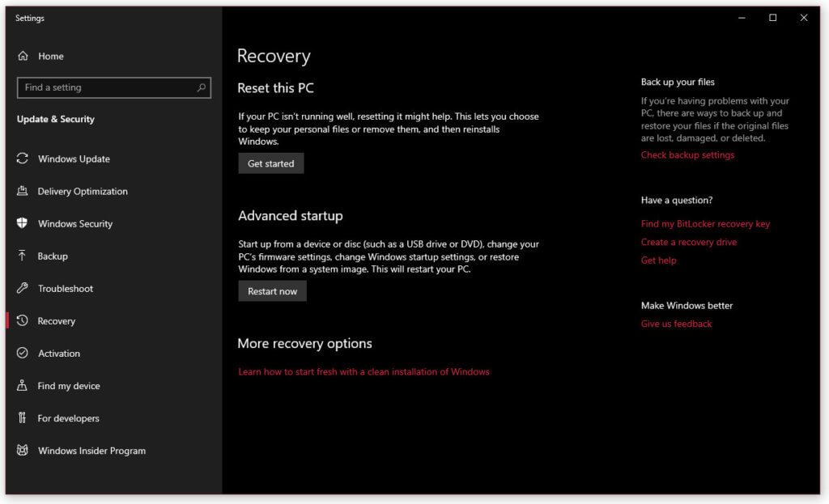Click the More recovery options heading

304,343
